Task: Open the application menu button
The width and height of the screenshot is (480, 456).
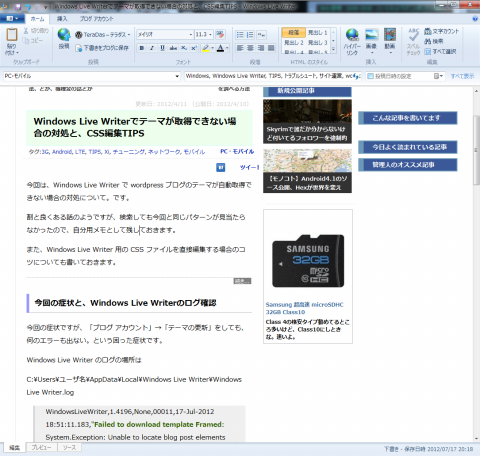Action: coord(12,19)
